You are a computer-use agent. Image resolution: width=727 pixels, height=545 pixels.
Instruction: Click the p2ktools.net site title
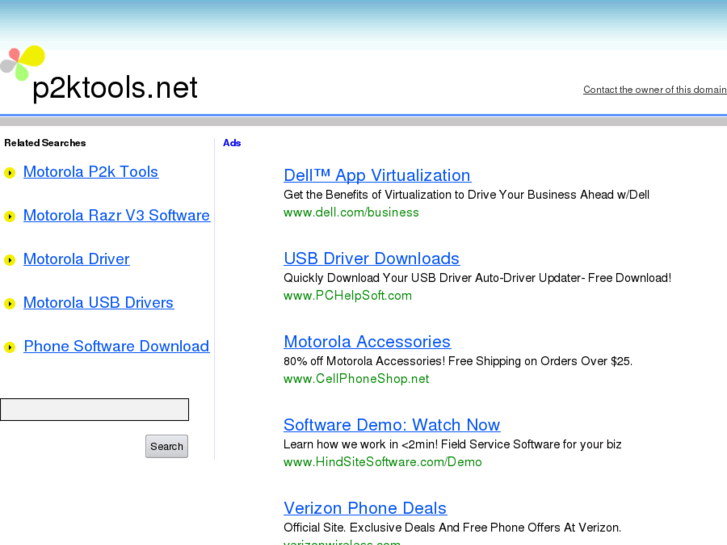(115, 87)
